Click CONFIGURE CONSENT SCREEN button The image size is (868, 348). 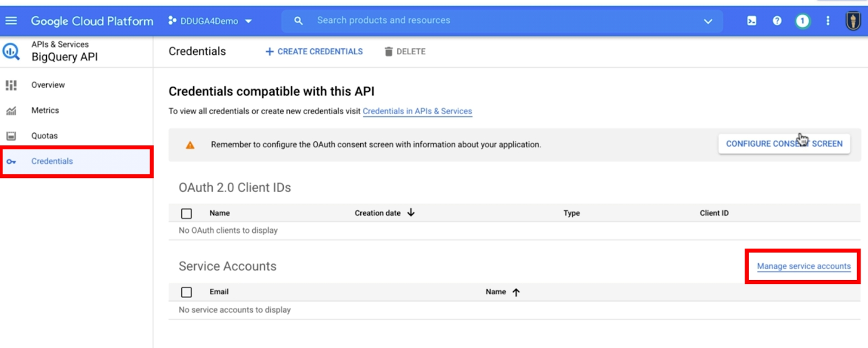coord(784,144)
